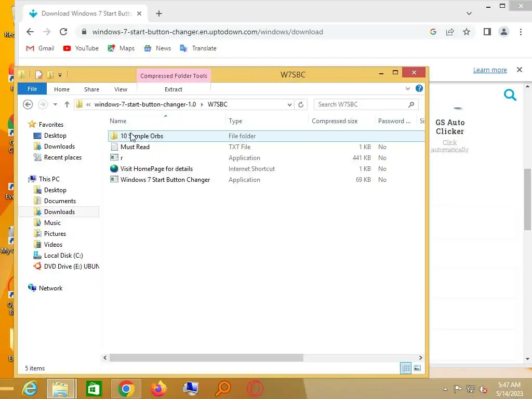The image size is (532, 399).
Task: Click Explorer's up-one-level arrow
Action: tap(67, 104)
